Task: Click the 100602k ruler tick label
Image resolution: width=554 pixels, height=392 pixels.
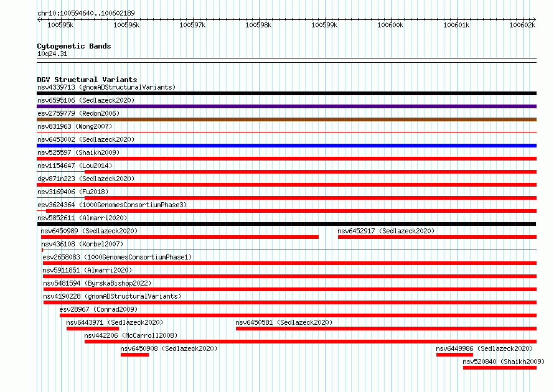Action: 522,25
